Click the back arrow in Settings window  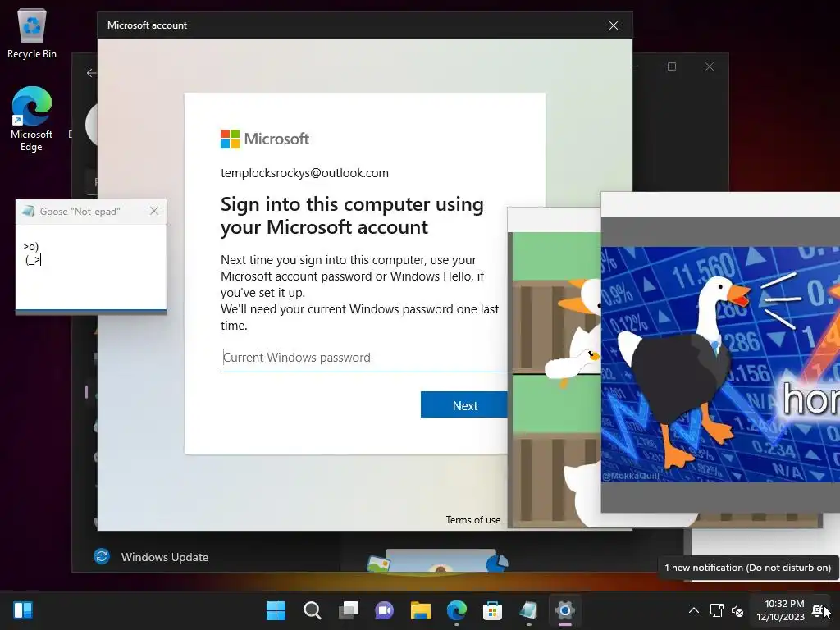[91, 73]
